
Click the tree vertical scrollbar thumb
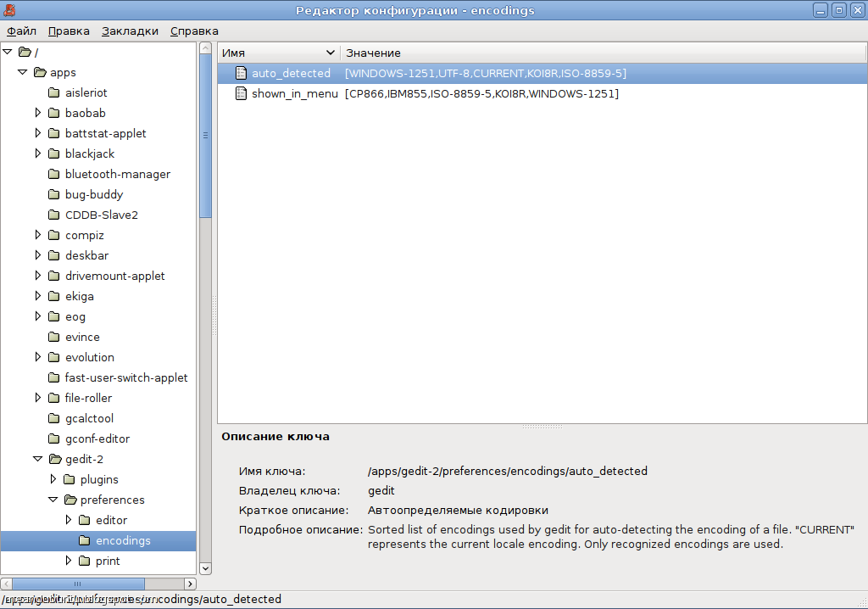205,136
